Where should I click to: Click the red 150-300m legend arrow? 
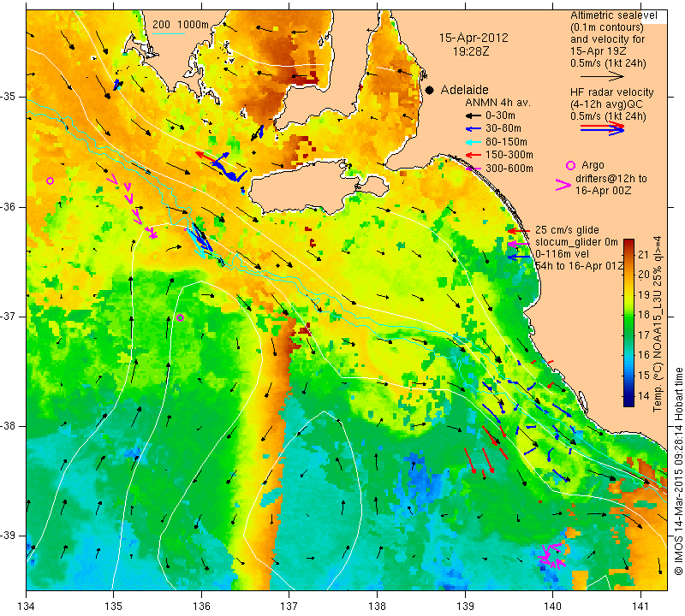coord(473,155)
